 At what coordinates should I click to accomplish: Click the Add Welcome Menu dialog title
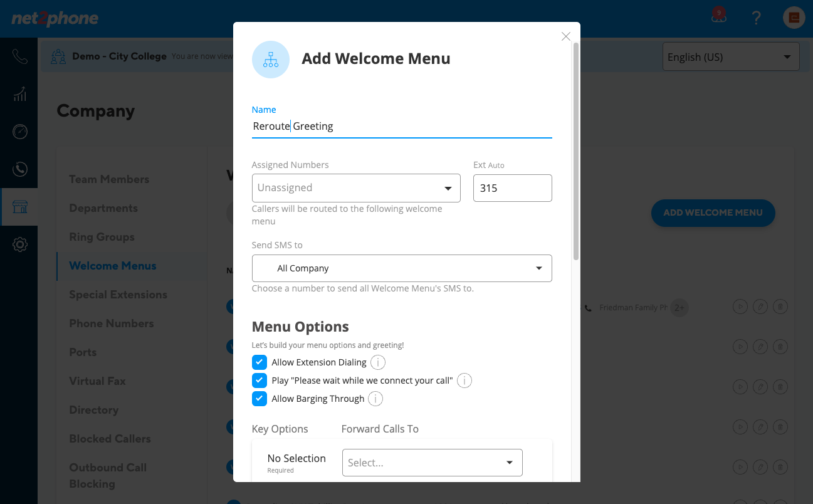(376, 59)
